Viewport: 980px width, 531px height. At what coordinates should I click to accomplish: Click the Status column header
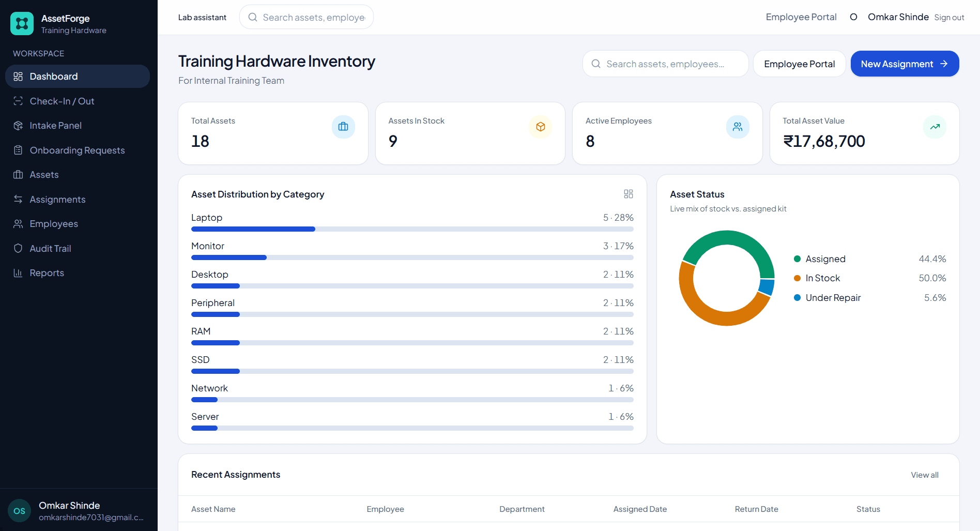point(868,509)
